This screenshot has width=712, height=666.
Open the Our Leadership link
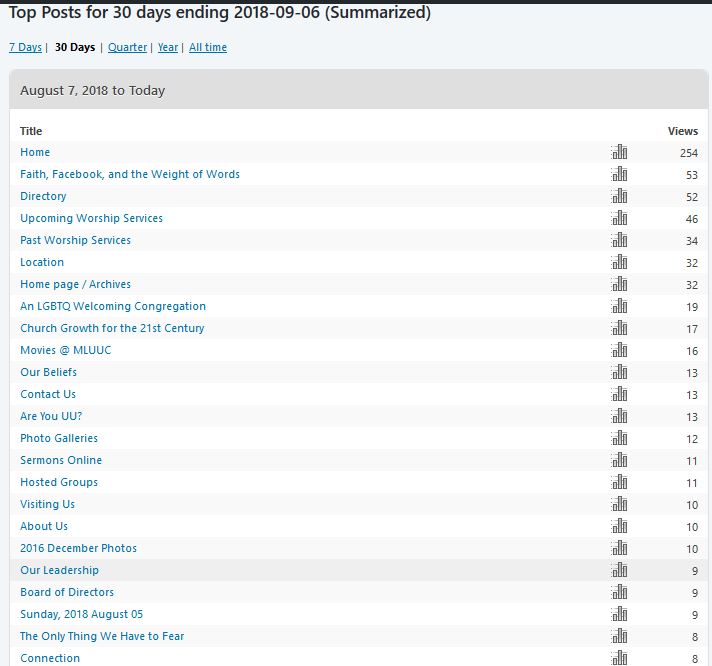[x=59, y=570]
